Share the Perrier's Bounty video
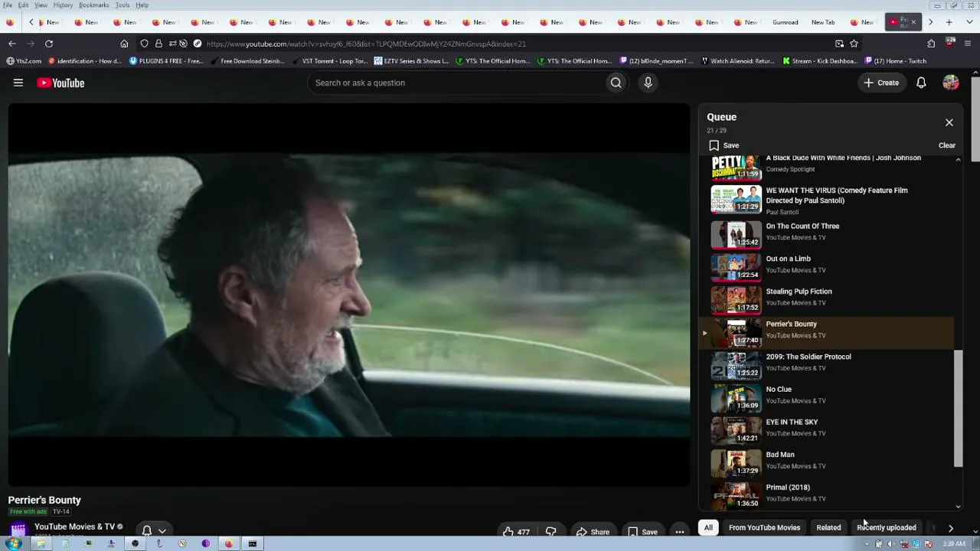Image resolution: width=980 pixels, height=551 pixels. pyautogui.click(x=593, y=532)
